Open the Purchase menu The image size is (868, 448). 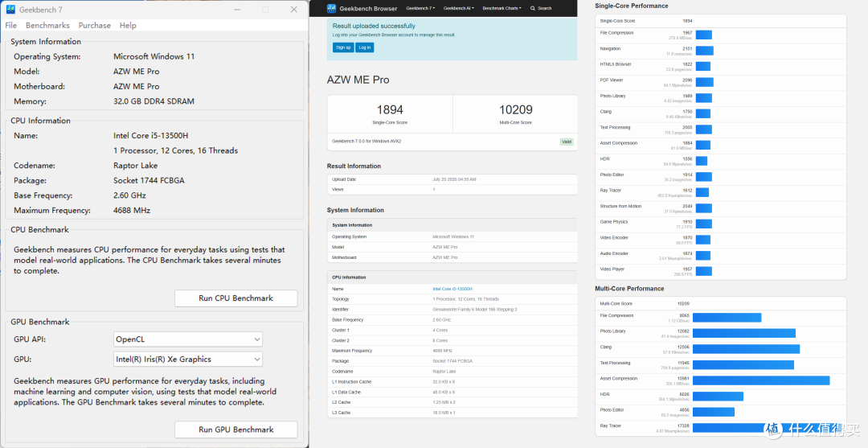pyautogui.click(x=95, y=26)
